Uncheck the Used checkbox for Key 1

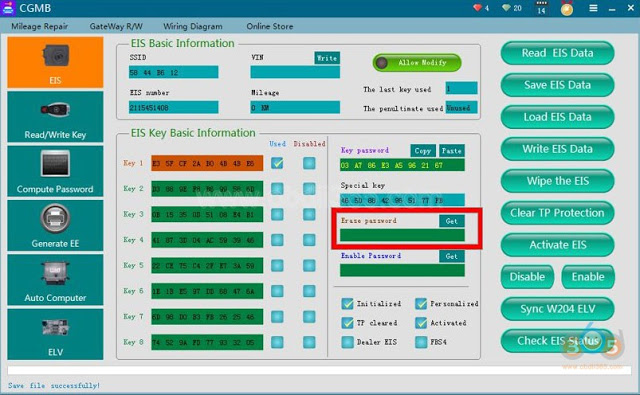pos(277,163)
